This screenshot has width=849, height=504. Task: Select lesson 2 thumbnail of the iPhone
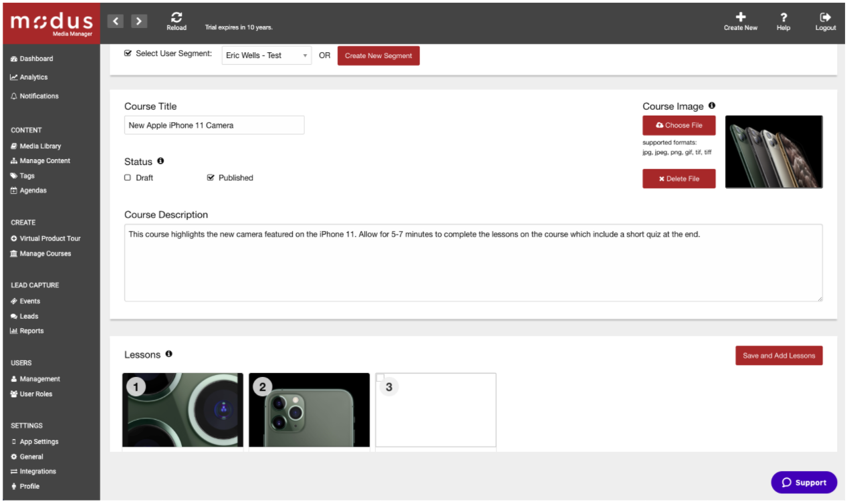click(x=309, y=410)
